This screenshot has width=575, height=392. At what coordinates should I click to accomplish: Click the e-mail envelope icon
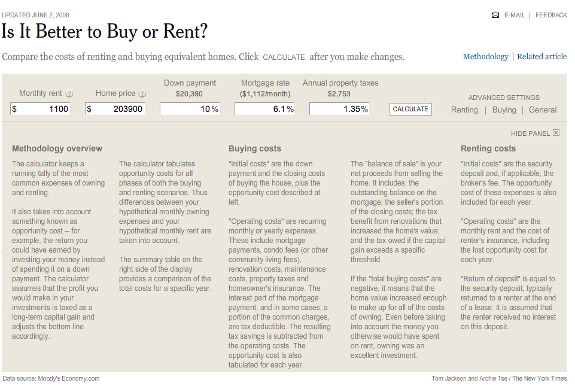495,16
